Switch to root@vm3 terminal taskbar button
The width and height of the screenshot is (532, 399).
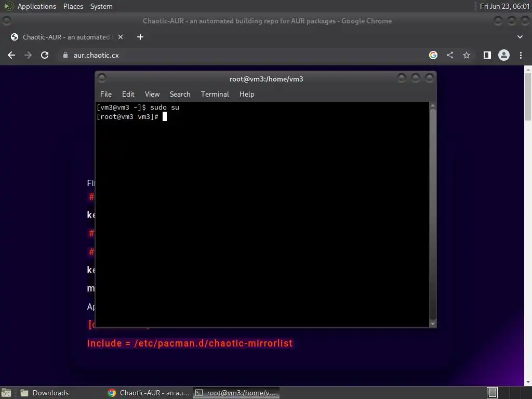point(236,393)
